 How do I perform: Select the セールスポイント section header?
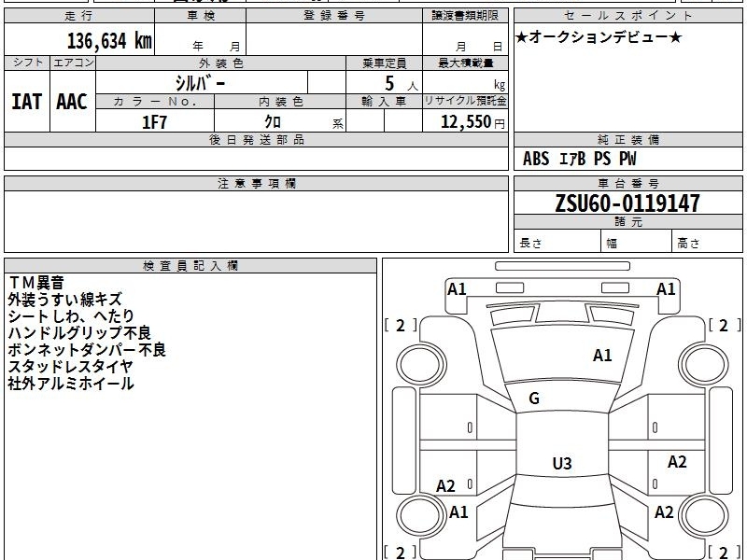627,16
